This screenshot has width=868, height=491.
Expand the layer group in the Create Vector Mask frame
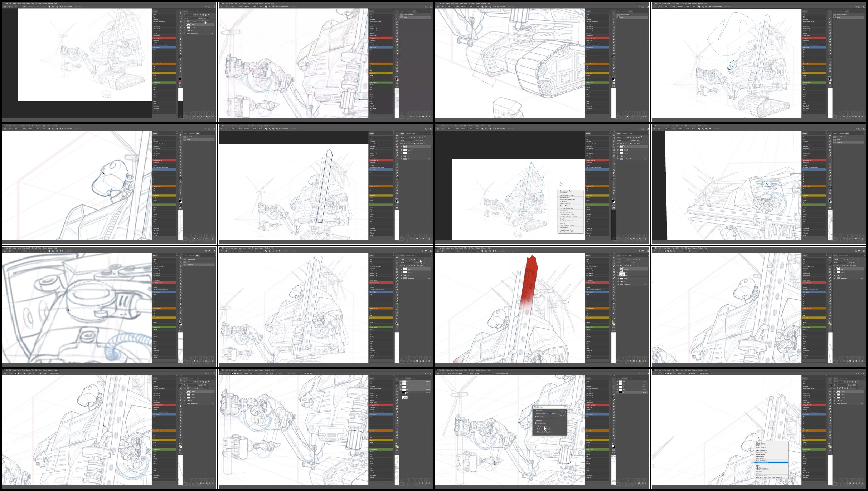tap(620, 156)
